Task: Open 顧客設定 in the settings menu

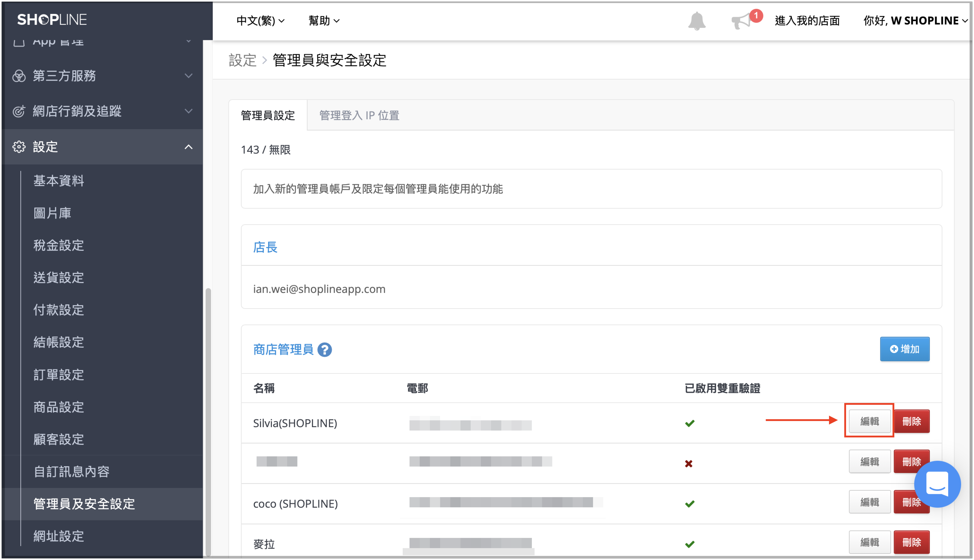Action: tap(58, 439)
